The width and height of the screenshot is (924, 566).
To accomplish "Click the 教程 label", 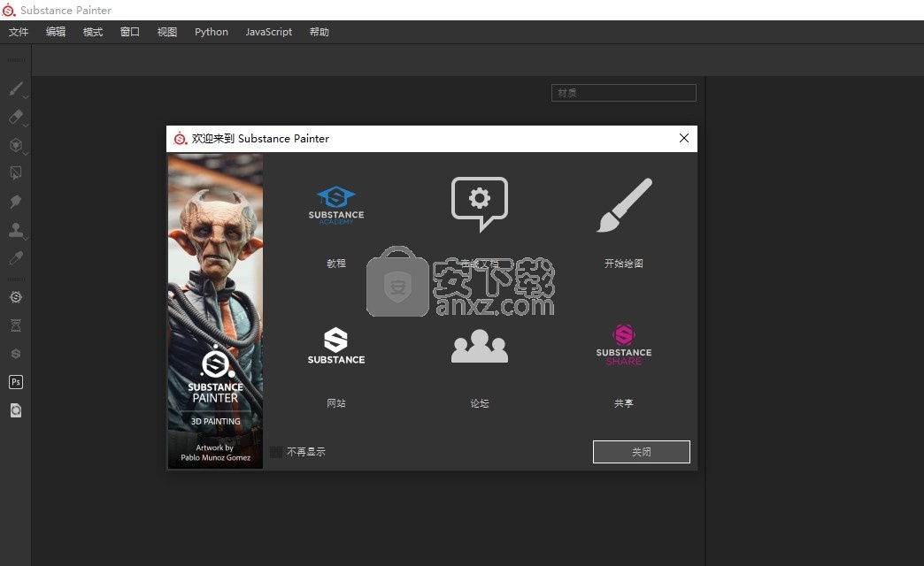I will (336, 264).
